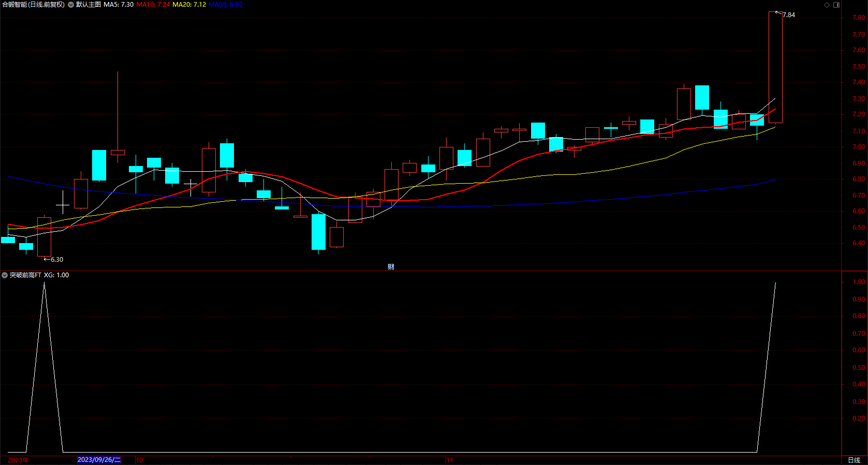Click the 0.20 value on sub-chart axis

coord(859,418)
